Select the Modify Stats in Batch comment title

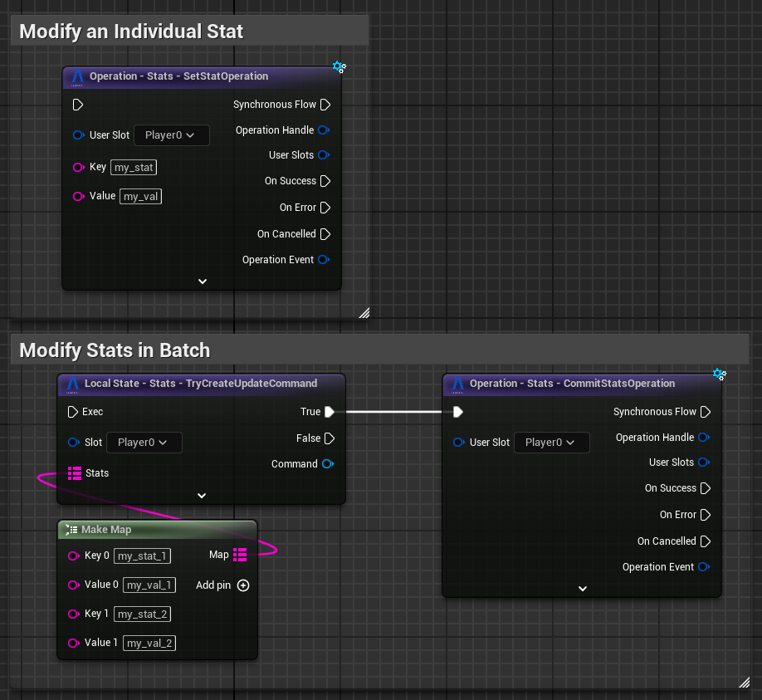click(x=115, y=350)
